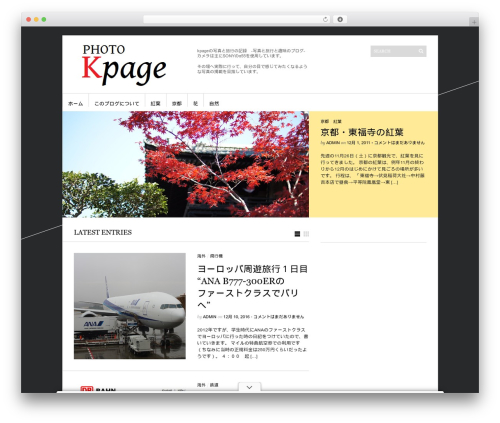Click 紅葉 category tag in featured panel
Image resolution: width=500 pixels, height=423 pixels.
337,121
